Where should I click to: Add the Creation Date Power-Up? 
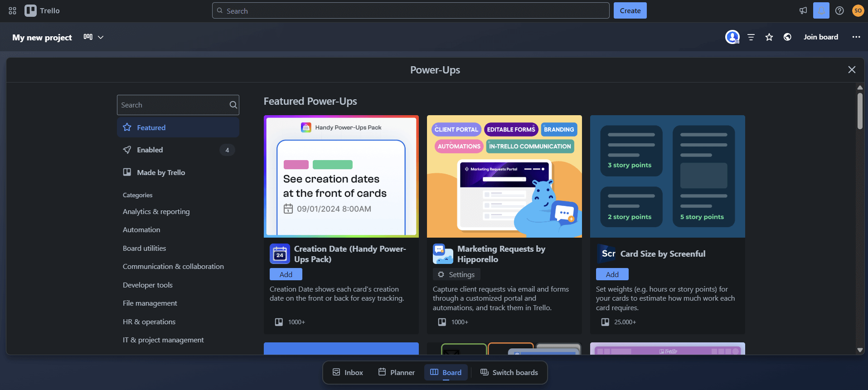pos(286,274)
